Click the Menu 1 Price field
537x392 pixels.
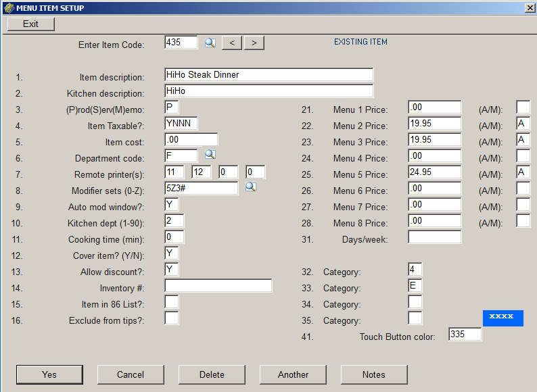(435, 107)
